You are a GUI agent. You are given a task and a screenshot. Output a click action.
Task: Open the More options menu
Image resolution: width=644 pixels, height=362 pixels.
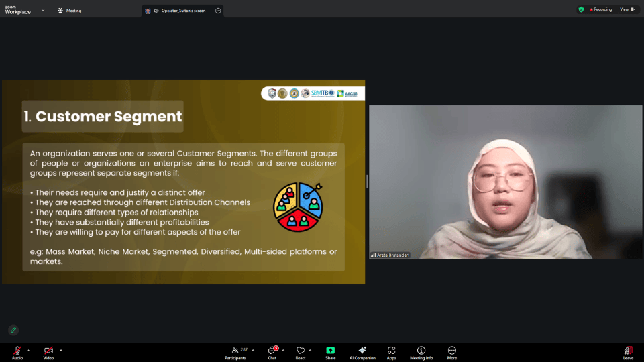451,351
